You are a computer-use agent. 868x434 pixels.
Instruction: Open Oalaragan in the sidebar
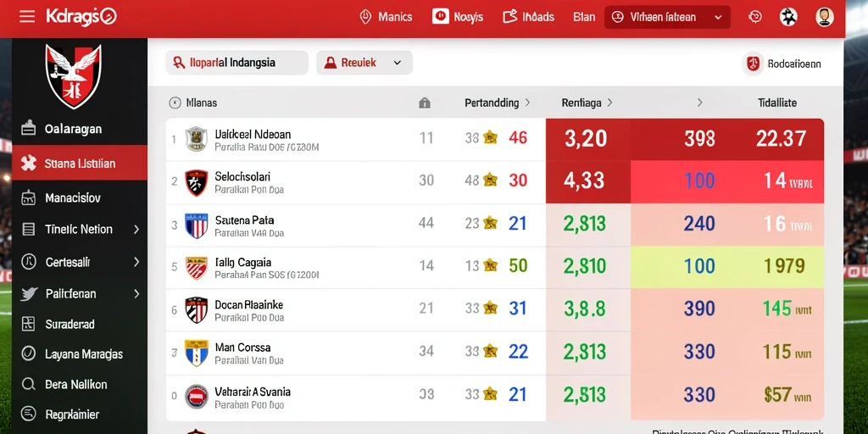[x=80, y=129]
